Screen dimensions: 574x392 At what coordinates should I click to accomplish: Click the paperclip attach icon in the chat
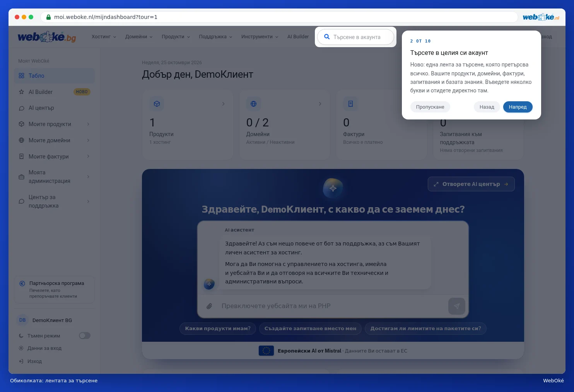click(x=209, y=306)
